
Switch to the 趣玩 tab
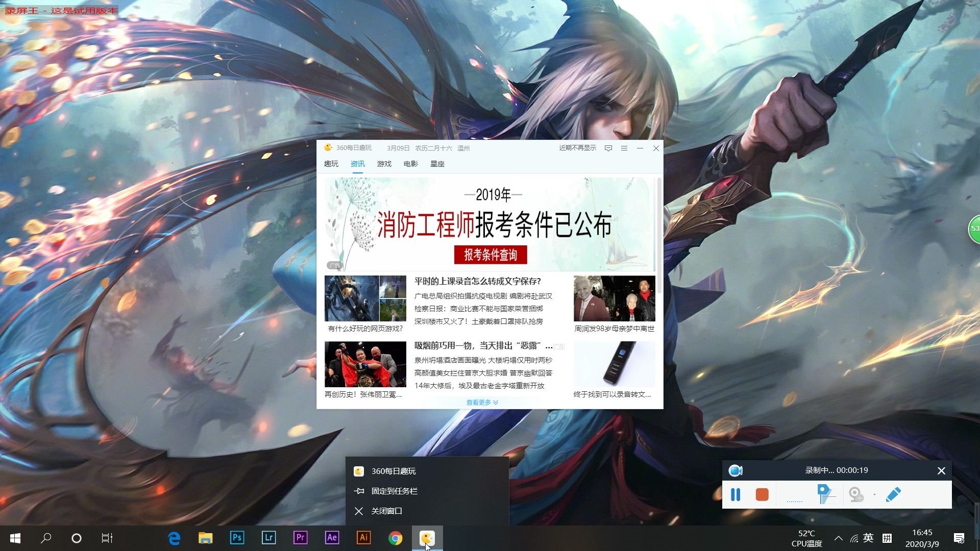(331, 164)
